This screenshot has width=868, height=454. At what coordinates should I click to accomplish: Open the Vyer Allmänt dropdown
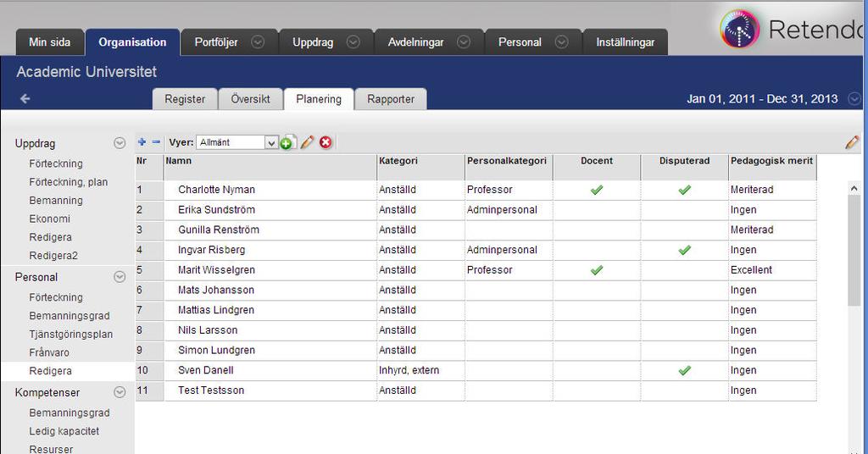tap(237, 142)
